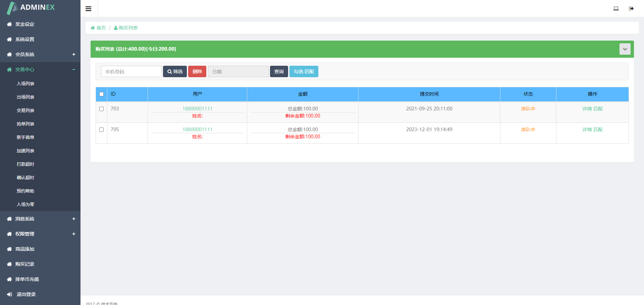
Task: Open 交易列表 in sidebar
Action: [25, 110]
